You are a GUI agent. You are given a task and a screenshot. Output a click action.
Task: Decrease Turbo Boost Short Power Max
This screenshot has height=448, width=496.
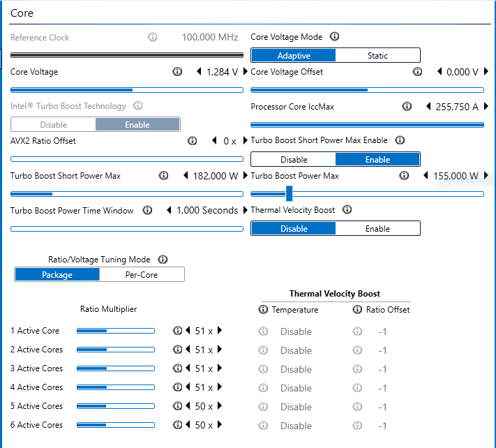186,175
